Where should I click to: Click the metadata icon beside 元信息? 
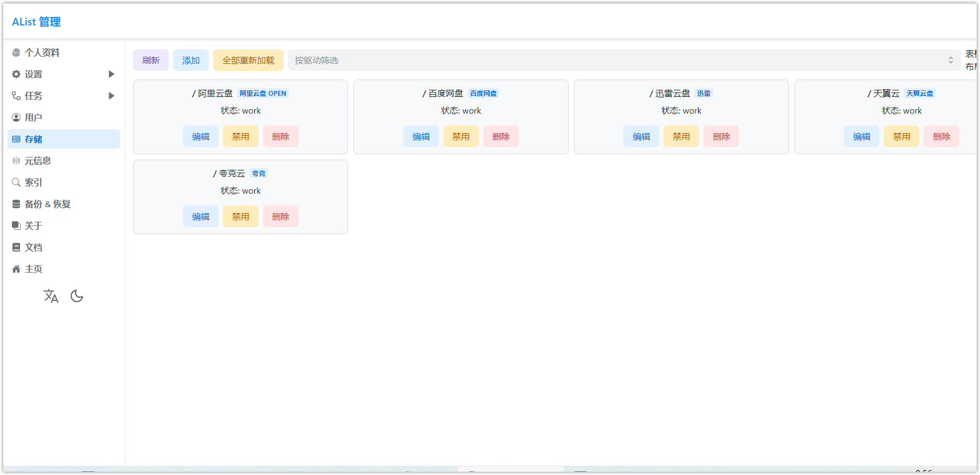16,161
